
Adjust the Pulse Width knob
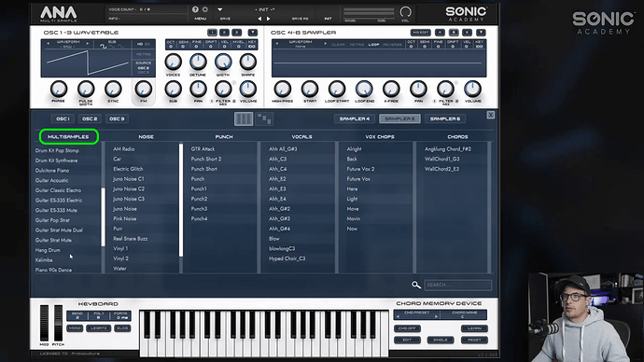point(86,89)
